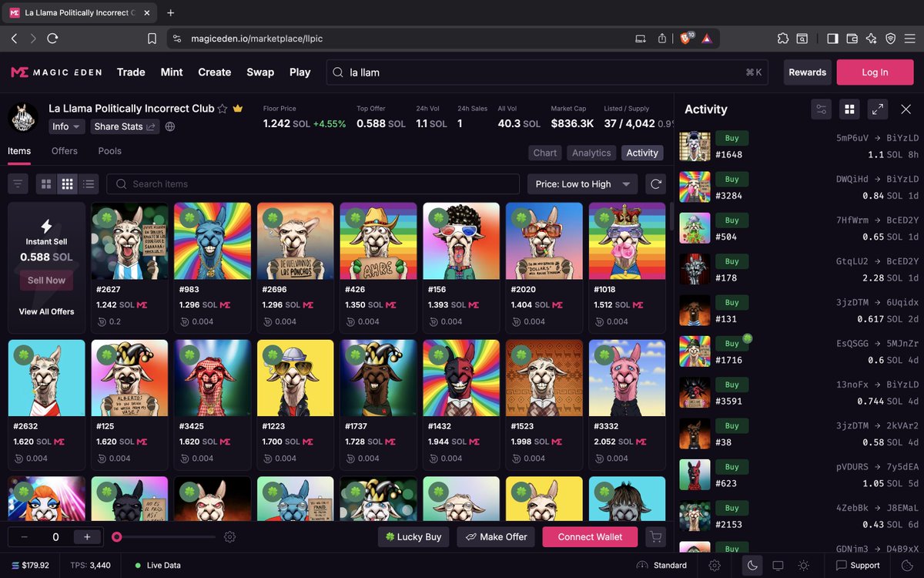Image resolution: width=924 pixels, height=578 pixels.
Task: Click Sell Now in Instant Sell
Action: [46, 281]
